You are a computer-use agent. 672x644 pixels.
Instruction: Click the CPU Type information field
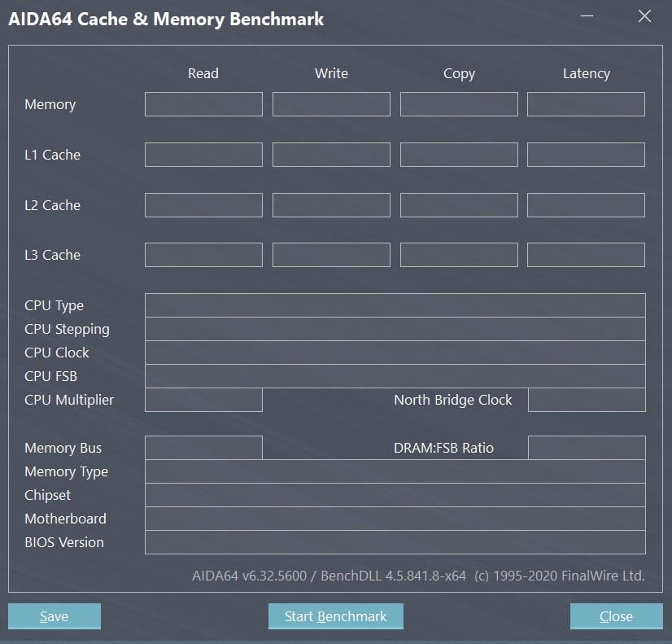[x=395, y=305]
